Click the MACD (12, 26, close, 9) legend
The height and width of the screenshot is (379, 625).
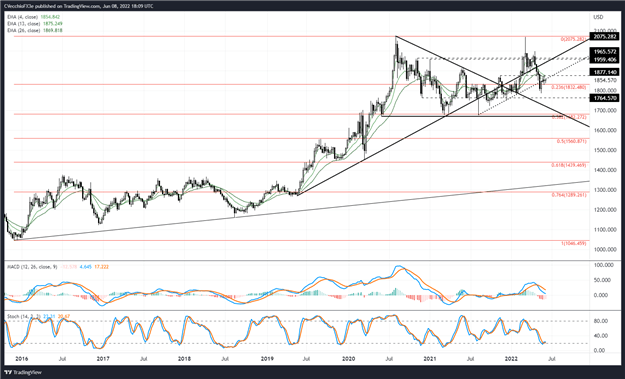(x=33, y=266)
